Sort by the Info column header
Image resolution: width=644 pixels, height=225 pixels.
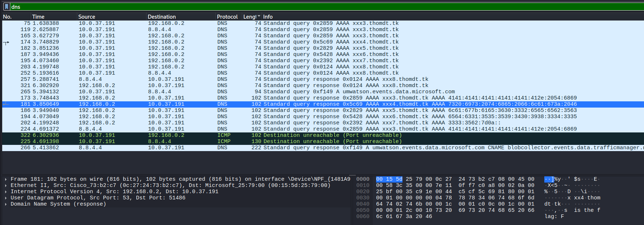[x=453, y=16]
